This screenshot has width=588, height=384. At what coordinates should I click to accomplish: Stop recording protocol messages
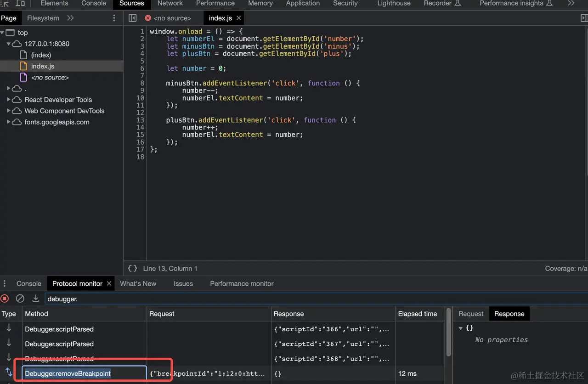(5, 299)
